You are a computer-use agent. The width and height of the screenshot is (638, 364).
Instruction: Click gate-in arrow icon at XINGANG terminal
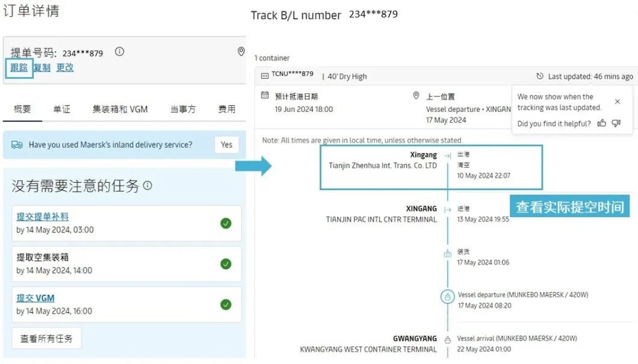(448, 209)
